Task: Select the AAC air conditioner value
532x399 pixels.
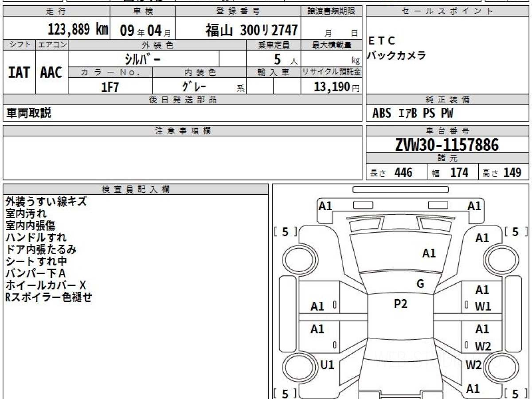Action: point(51,73)
